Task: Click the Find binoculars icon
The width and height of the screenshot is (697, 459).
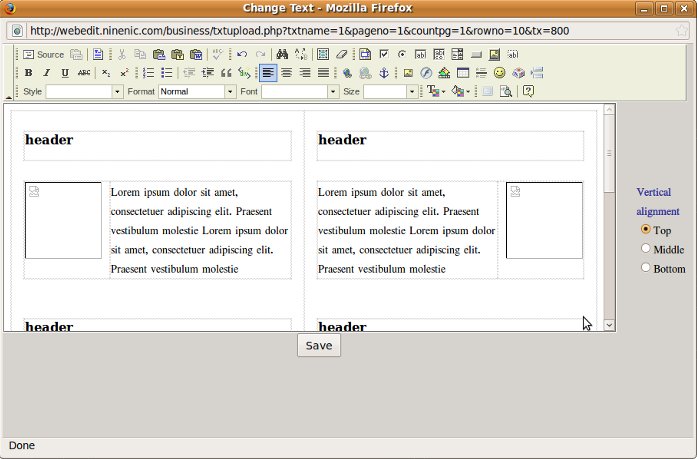Action: click(282, 54)
